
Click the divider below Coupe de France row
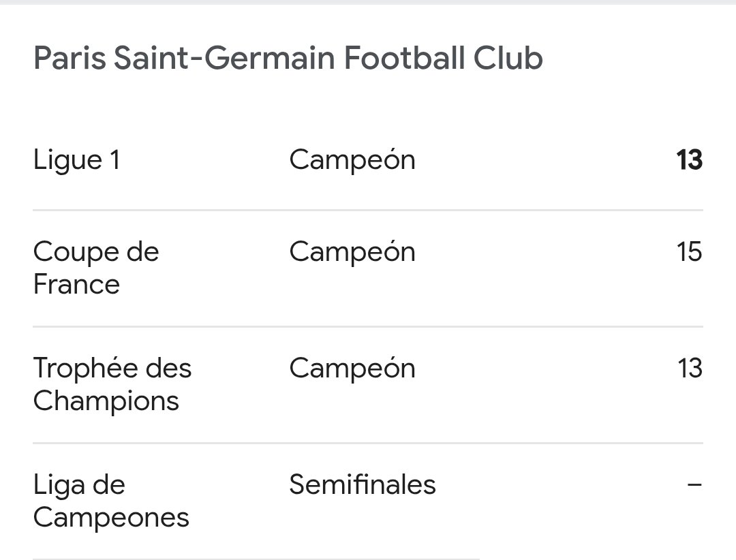[368, 326]
